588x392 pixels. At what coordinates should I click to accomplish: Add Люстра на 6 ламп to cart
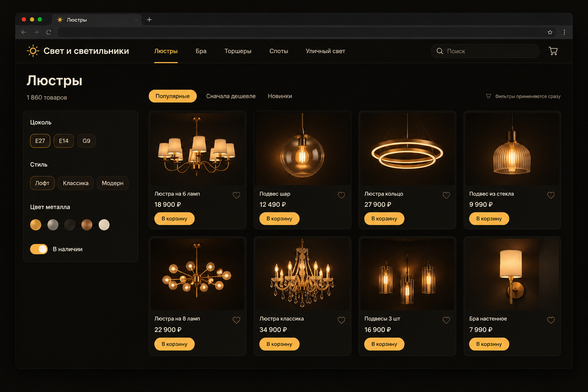point(175,219)
